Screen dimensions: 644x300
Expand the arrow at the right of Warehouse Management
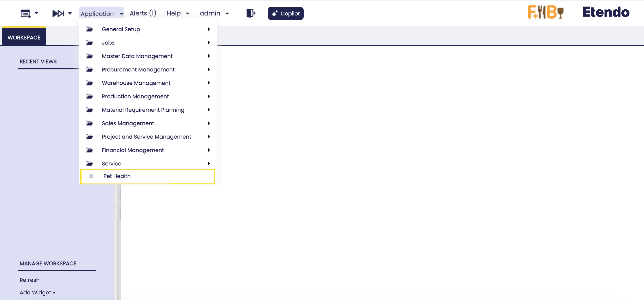click(209, 83)
